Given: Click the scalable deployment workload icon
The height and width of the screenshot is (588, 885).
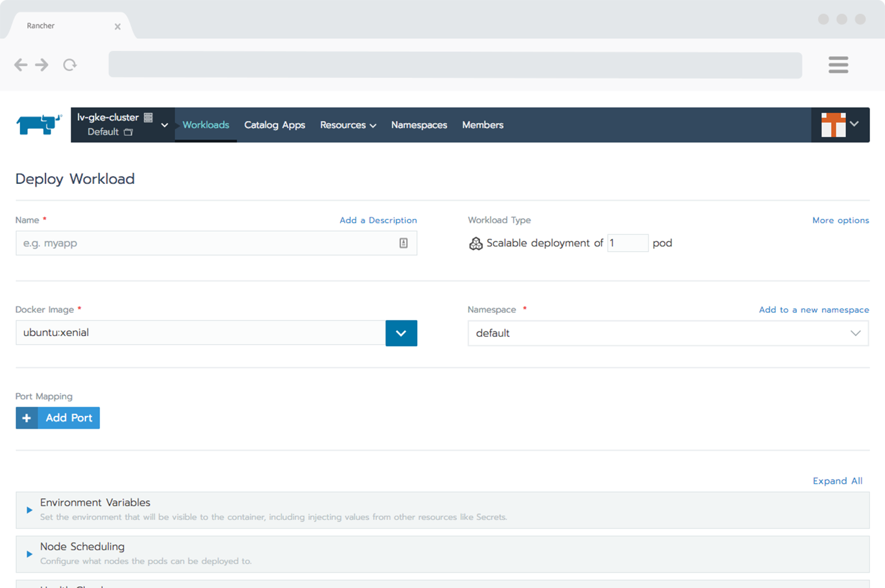Looking at the screenshot, I should pos(476,243).
